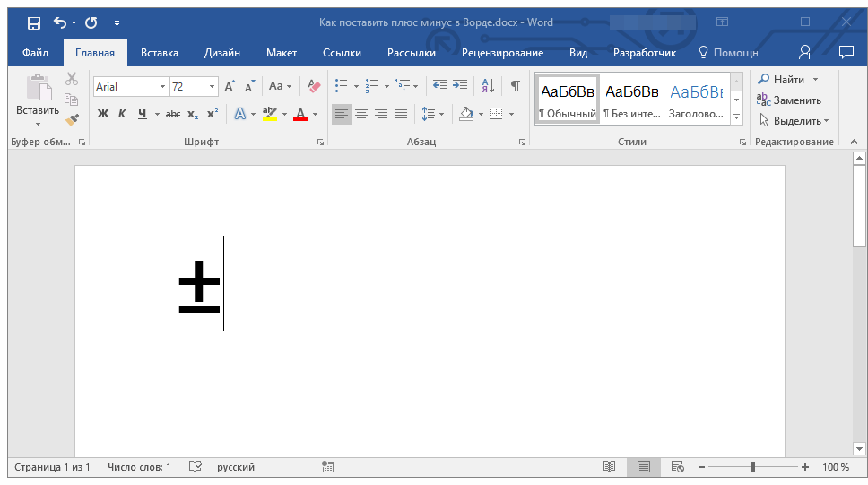868x485 pixels.
Task: Open the Файл menu
Action: [x=35, y=53]
